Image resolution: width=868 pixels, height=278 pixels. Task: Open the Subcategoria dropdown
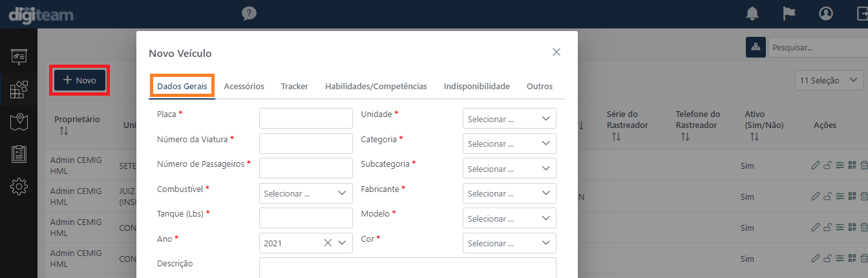(509, 169)
